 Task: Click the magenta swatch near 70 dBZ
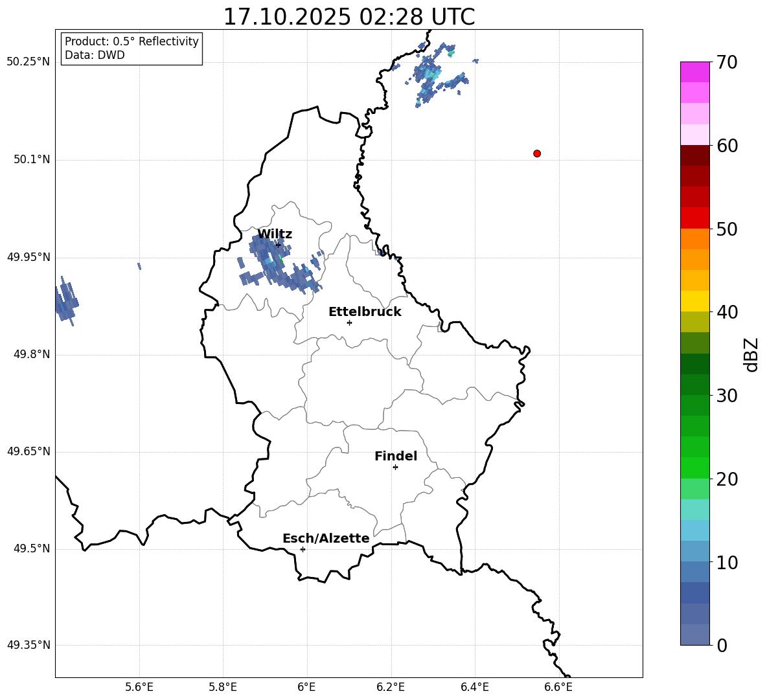tap(694, 73)
